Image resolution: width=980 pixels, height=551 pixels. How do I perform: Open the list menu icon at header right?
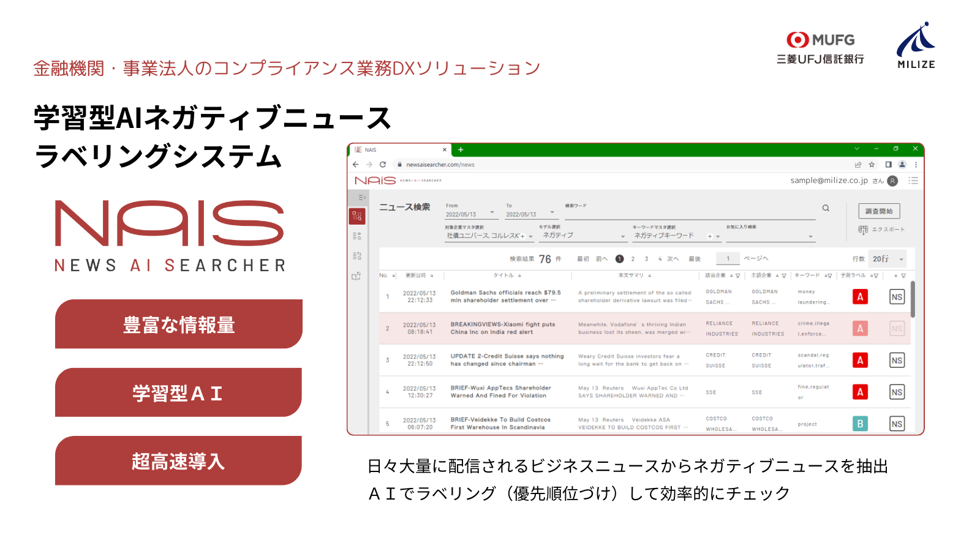pos(913,181)
